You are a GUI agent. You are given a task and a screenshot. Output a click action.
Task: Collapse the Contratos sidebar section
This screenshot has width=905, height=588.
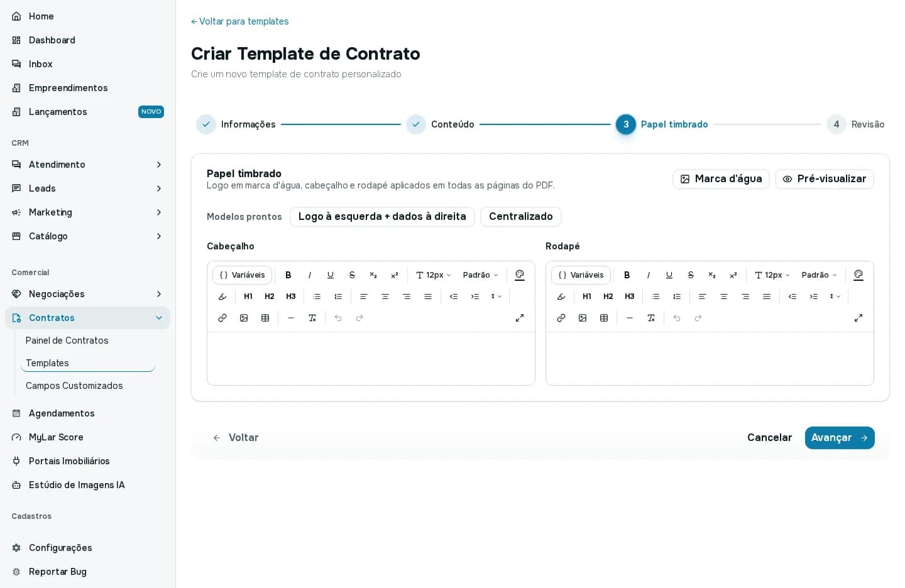[87, 318]
